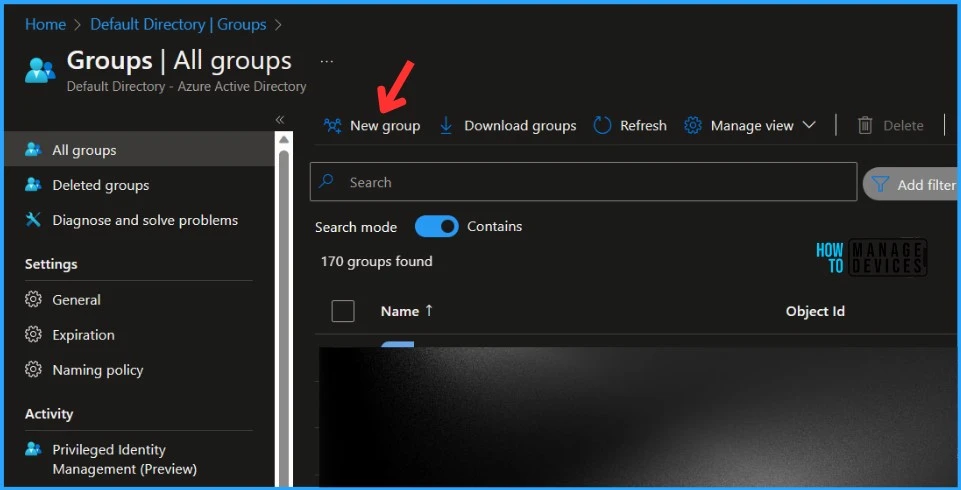Click the Privileged Identity Management icon

tap(33, 449)
